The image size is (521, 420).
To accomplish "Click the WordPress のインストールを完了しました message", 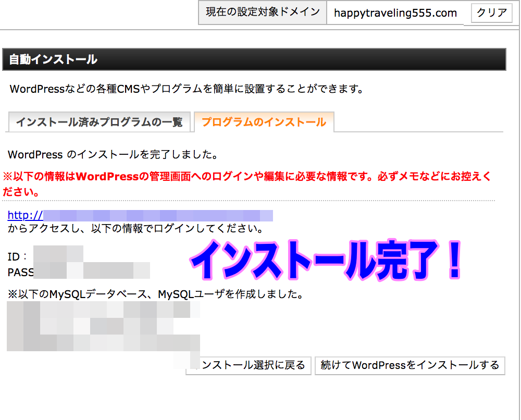I will (x=113, y=155).
